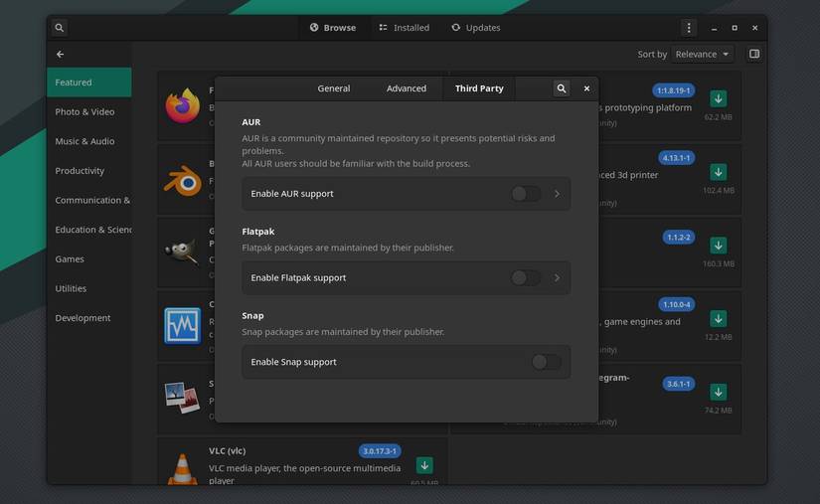Screen dimensions: 820x504
Task: Click version badge 1.1.2-2
Action: 678,238
